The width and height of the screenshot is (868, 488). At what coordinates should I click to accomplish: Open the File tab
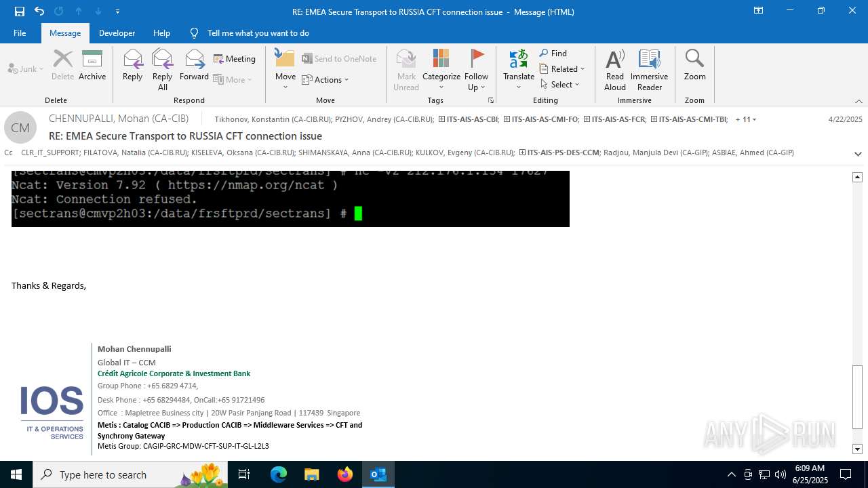click(x=20, y=33)
